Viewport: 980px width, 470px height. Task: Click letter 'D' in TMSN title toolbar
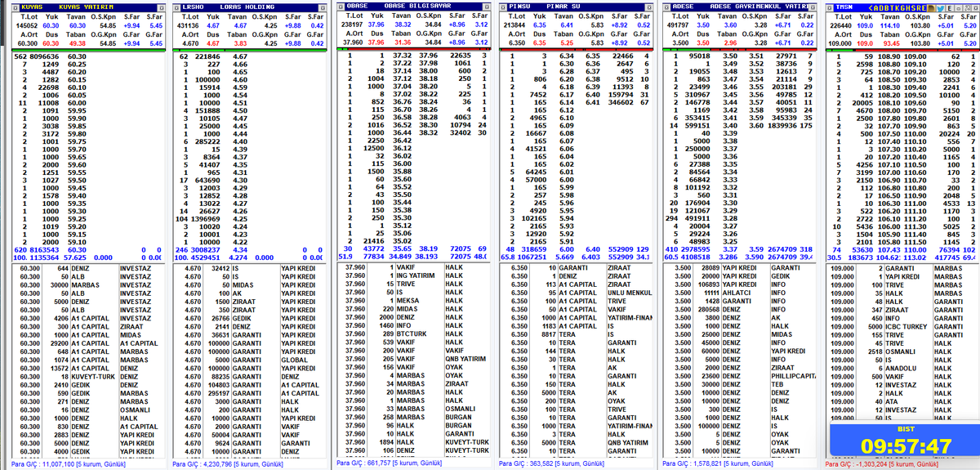882,8
